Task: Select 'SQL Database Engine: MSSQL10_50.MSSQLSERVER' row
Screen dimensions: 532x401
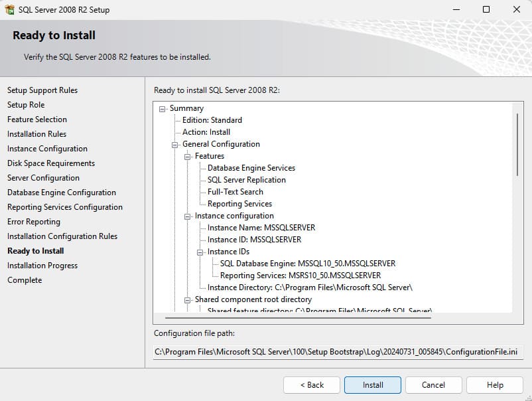Action: coord(308,264)
